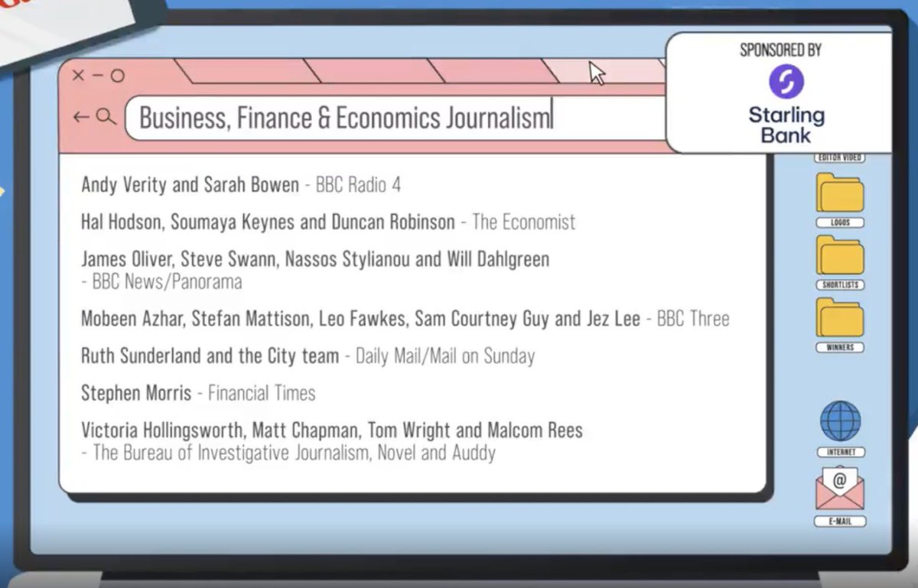This screenshot has height=588, width=918.
Task: Click the circle window control
Action: click(x=117, y=76)
